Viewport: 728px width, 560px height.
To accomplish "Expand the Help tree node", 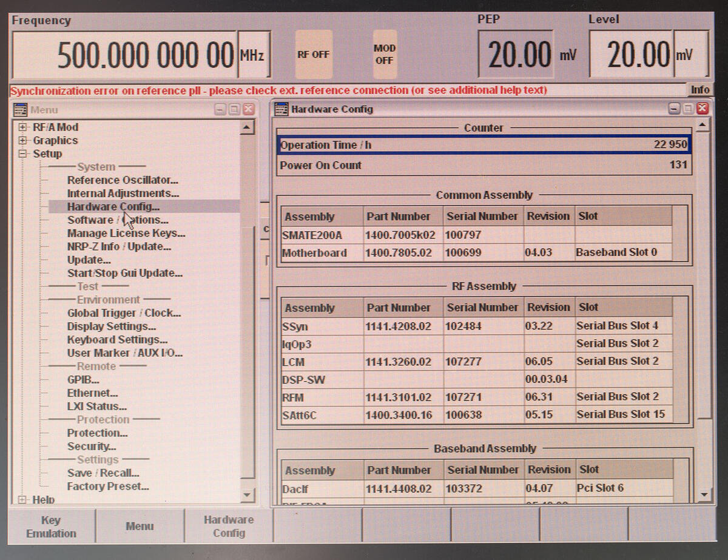I will pyautogui.click(x=23, y=500).
